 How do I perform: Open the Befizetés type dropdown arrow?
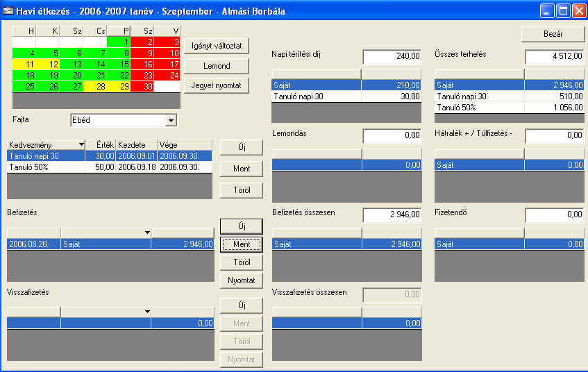point(147,232)
